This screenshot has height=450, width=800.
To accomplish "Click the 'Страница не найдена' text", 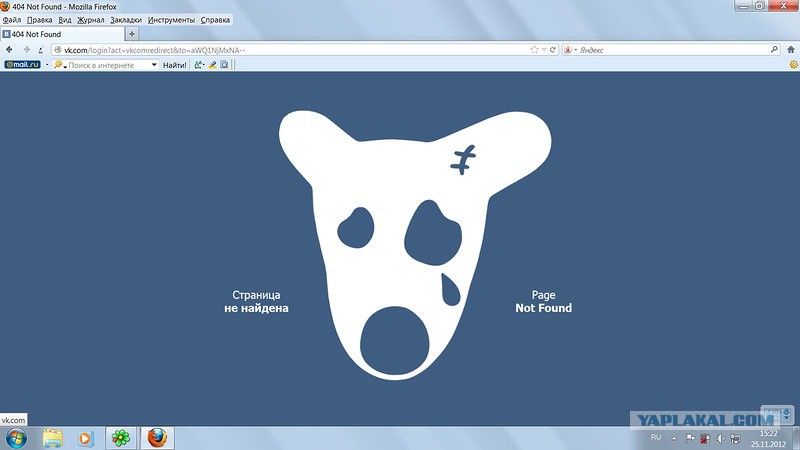I will pos(256,301).
